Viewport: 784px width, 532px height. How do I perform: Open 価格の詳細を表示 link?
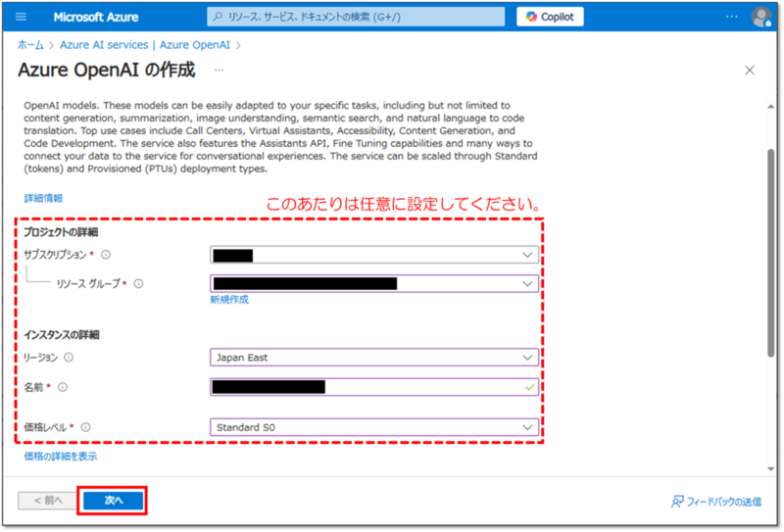[61, 457]
